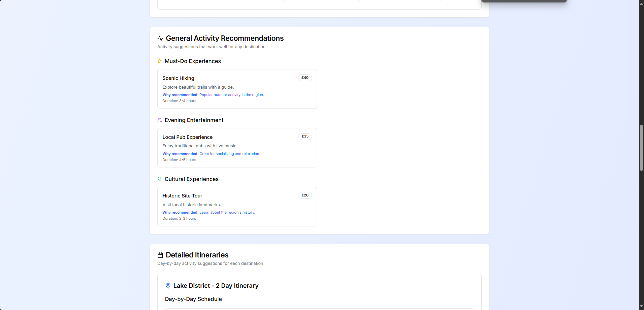Image resolution: width=644 pixels, height=310 pixels.
Task: Click the Must-Do Experiences section title
Action: tap(192, 61)
